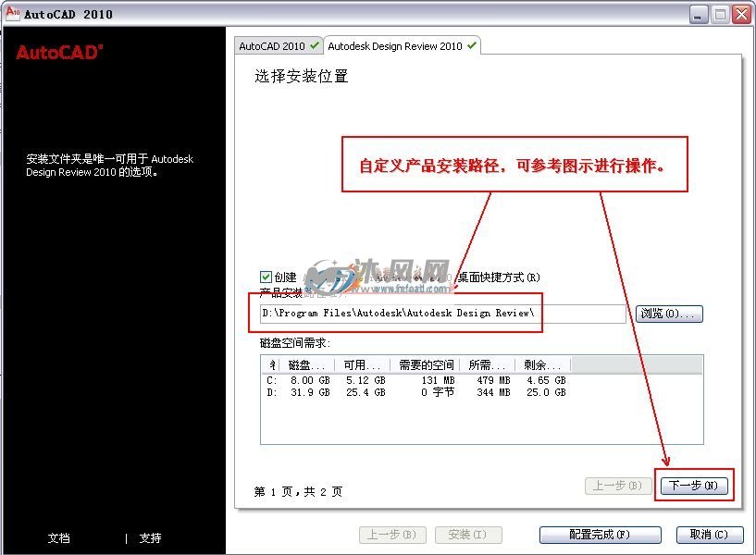756x555 pixels.
Task: Open the 文档 documentation link
Action: pyautogui.click(x=59, y=537)
